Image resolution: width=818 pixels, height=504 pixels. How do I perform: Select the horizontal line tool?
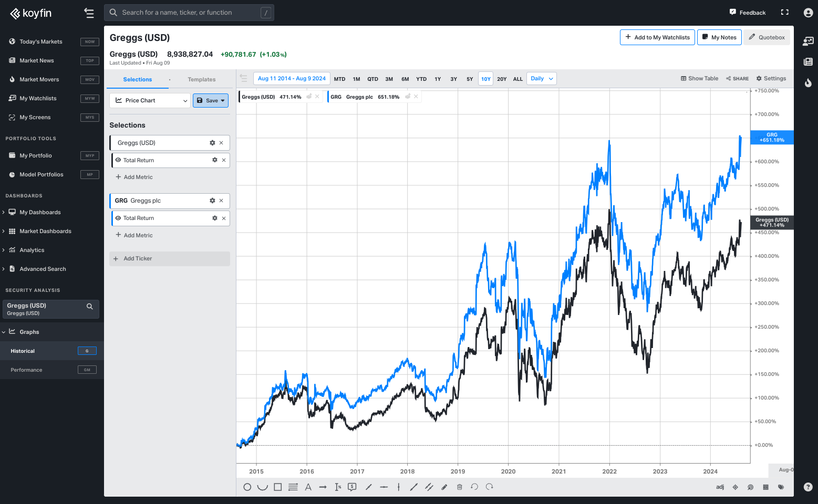pos(384,487)
